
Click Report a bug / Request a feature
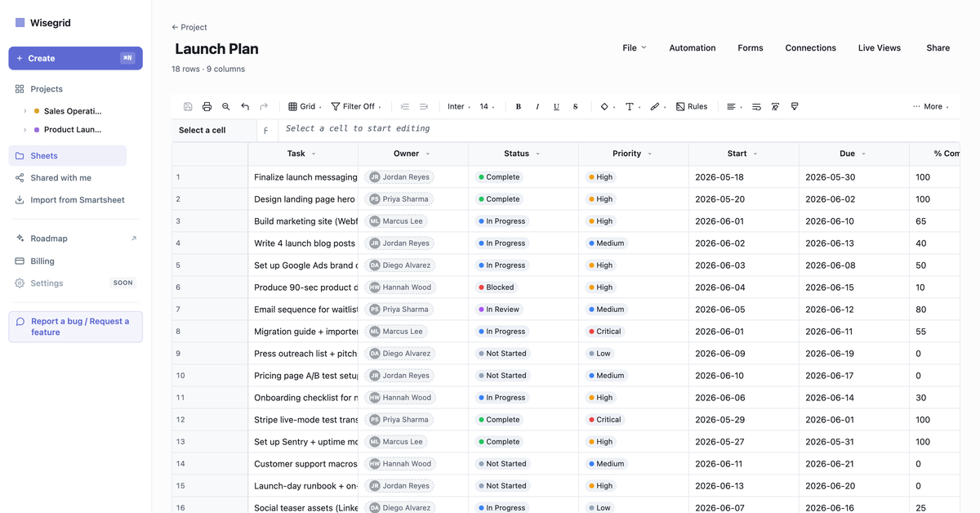click(75, 327)
